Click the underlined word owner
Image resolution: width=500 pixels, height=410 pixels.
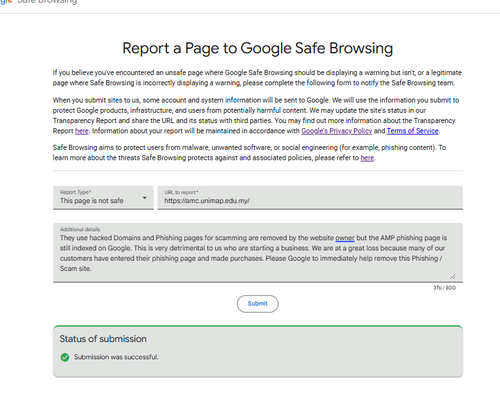coord(345,238)
